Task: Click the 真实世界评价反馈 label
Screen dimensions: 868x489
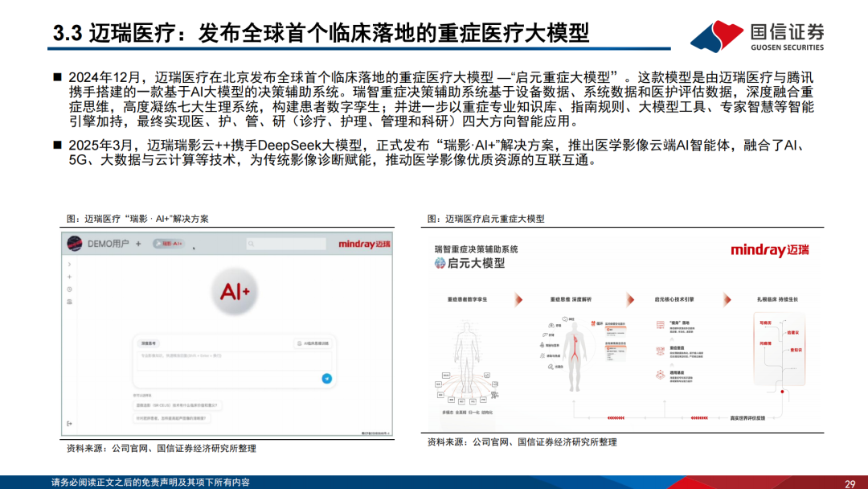Action: click(747, 418)
